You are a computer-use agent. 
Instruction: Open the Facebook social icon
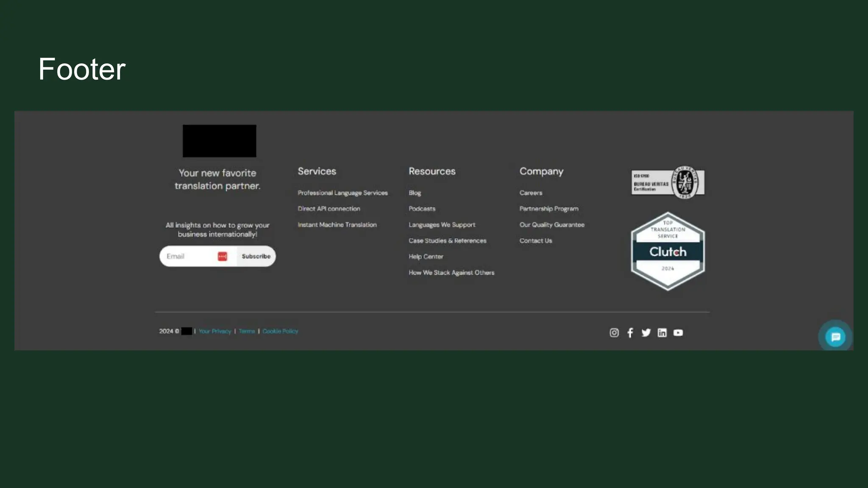[x=630, y=333]
